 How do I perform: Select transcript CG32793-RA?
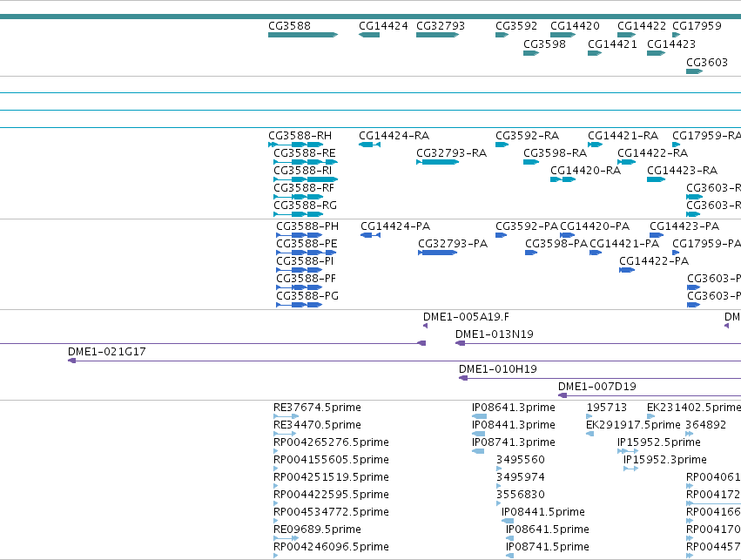click(x=451, y=153)
